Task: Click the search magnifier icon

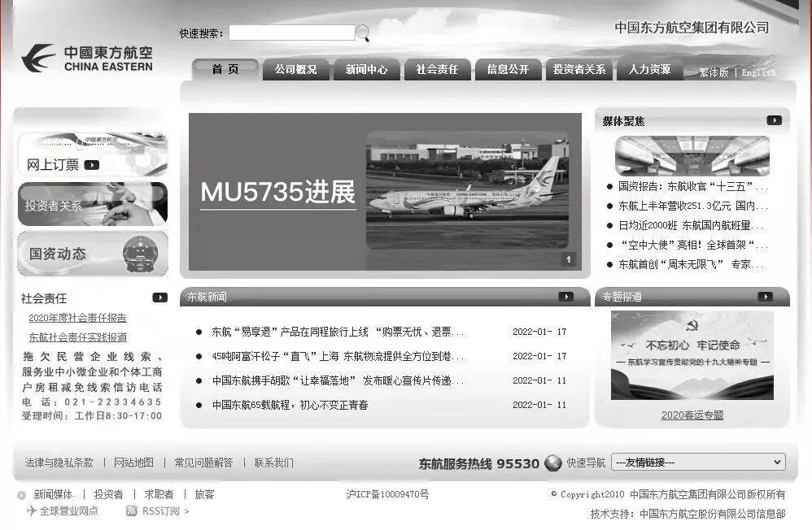Action: click(x=360, y=32)
